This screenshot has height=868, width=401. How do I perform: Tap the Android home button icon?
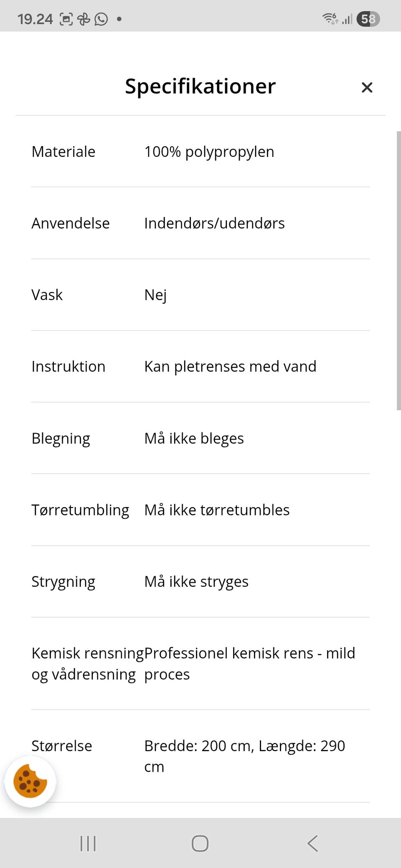click(x=200, y=843)
